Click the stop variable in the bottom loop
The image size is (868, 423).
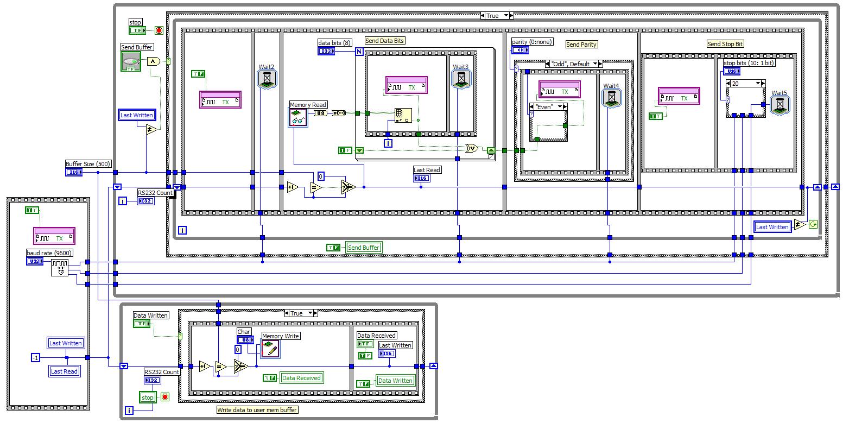pos(148,397)
